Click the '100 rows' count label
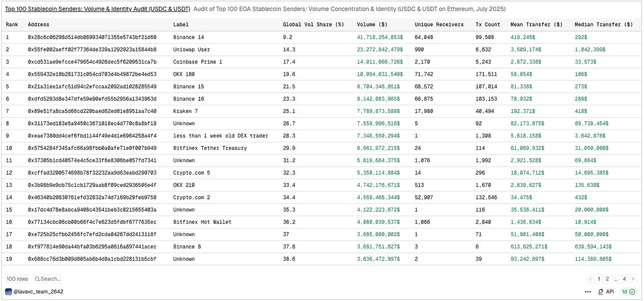Image resolution: width=644 pixels, height=301 pixels. (17, 279)
